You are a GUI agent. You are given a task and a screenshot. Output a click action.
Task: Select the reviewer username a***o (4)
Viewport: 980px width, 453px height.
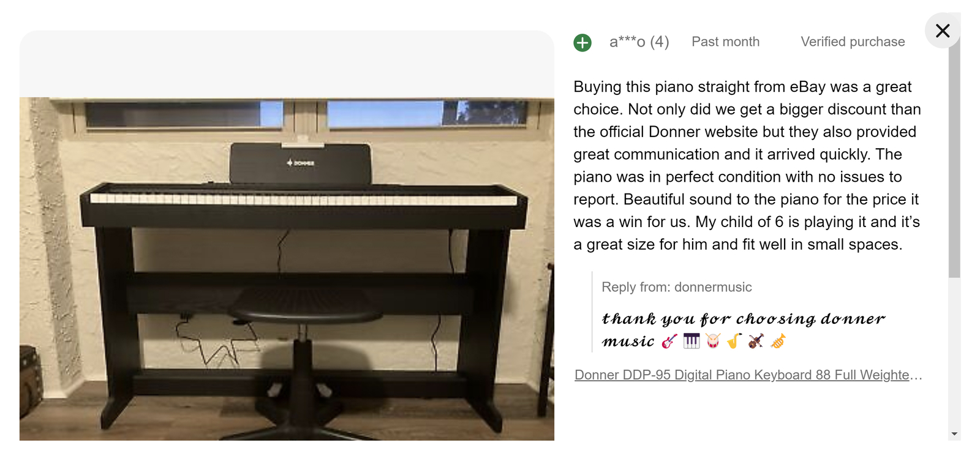coord(638,42)
